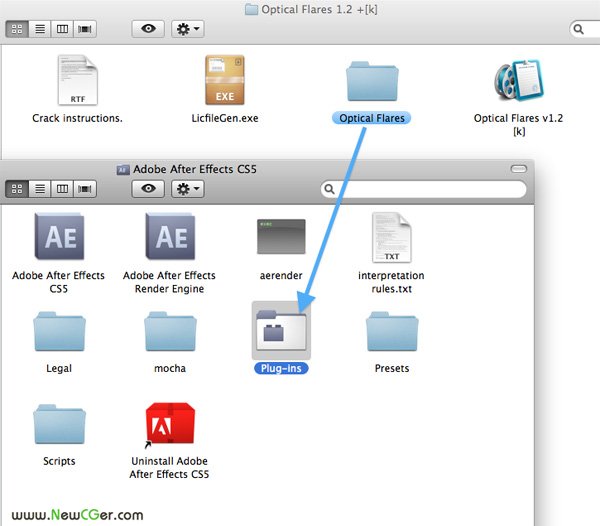
Task: Switch Optical Flares window to column view
Action: [62, 29]
